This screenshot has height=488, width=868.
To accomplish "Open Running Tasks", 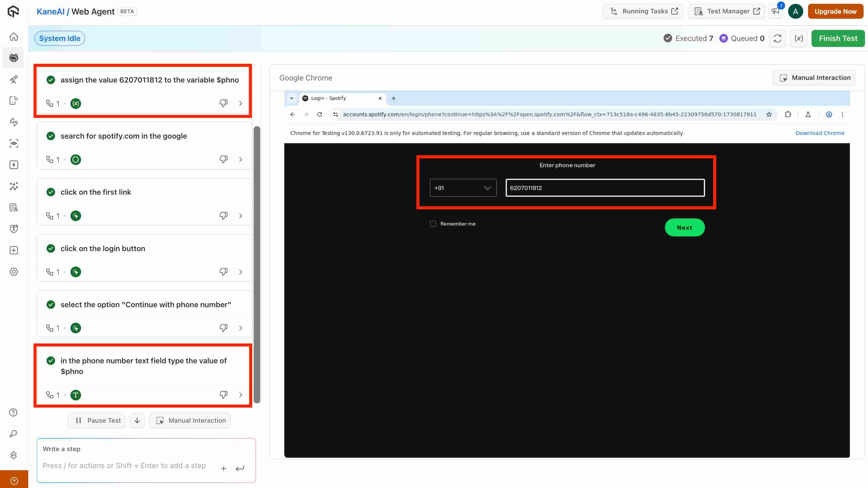I will point(643,12).
